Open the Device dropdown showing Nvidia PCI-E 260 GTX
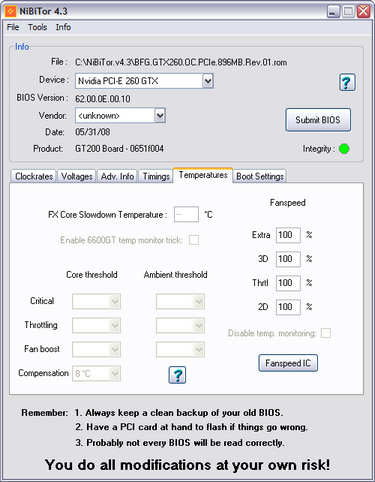Screen dimensions: 375x482 pos(144,81)
